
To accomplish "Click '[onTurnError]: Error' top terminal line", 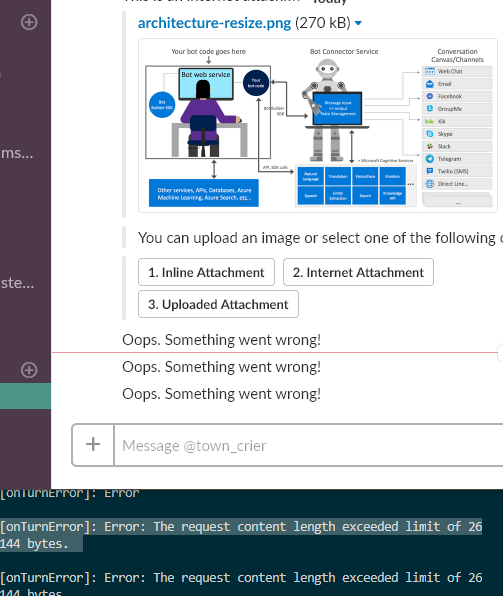I will [70, 493].
